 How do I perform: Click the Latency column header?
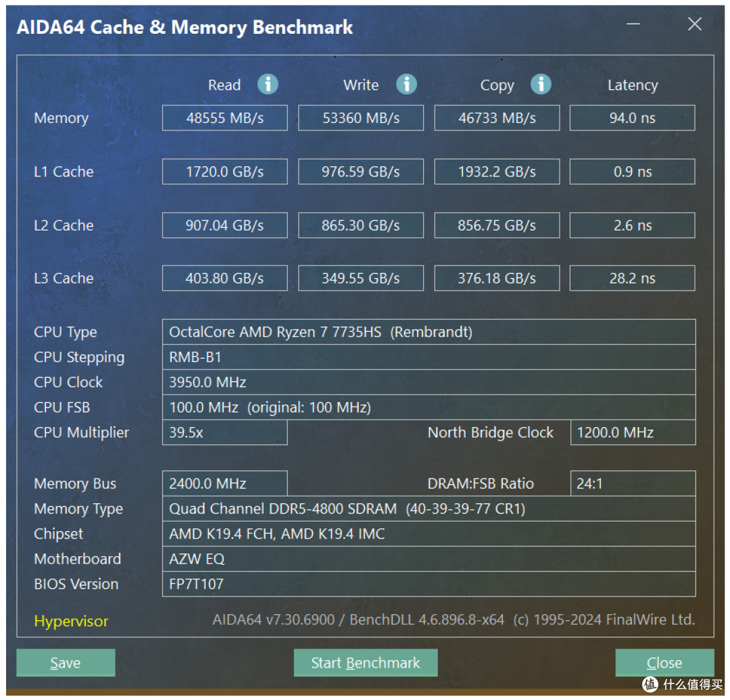click(633, 86)
